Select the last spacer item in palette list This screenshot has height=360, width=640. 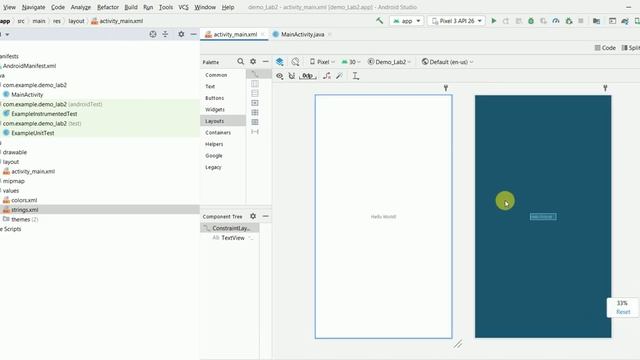(255, 131)
